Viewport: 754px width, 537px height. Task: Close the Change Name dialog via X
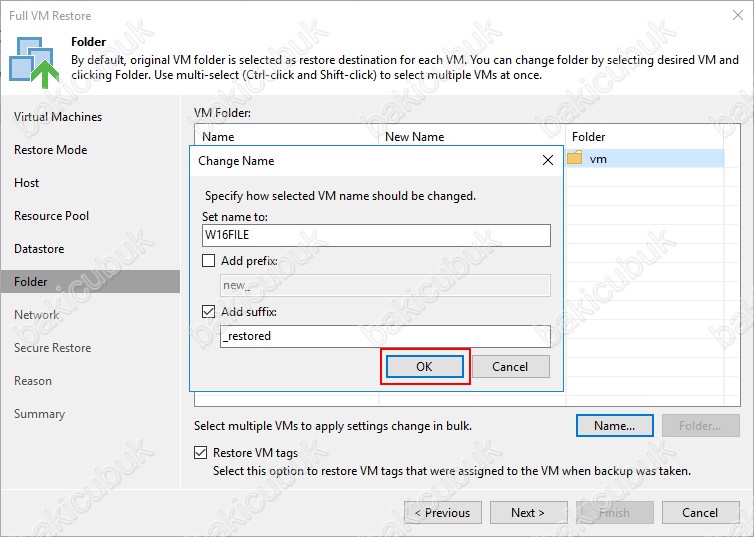[548, 161]
